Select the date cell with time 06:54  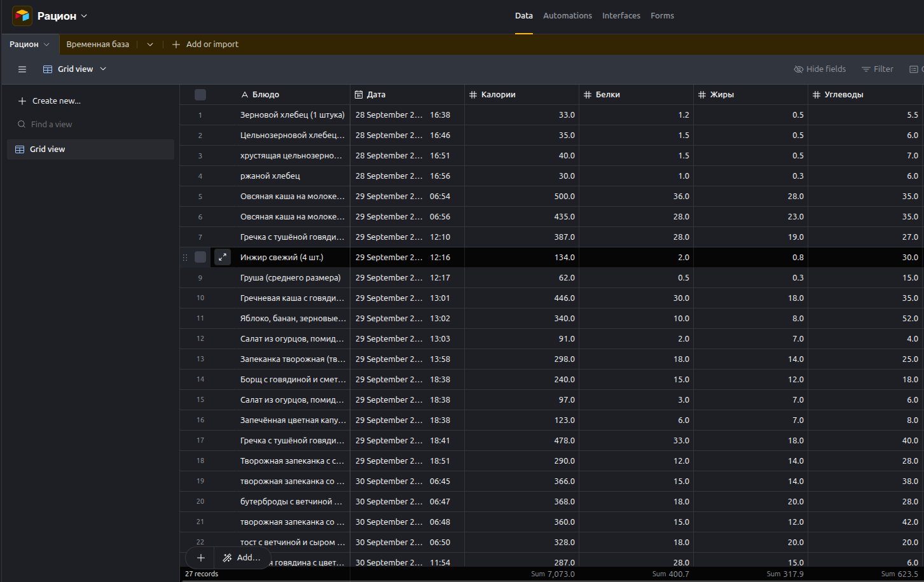pyautogui.click(x=407, y=197)
